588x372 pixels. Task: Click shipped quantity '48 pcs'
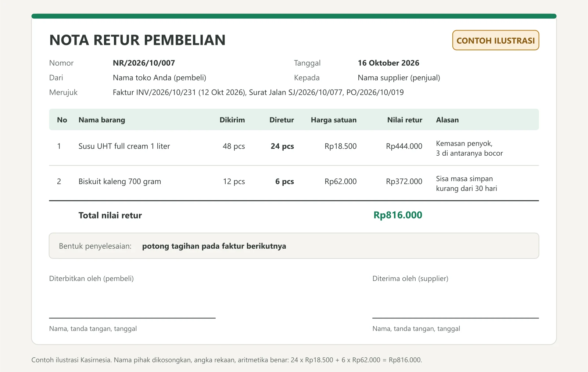pos(234,146)
